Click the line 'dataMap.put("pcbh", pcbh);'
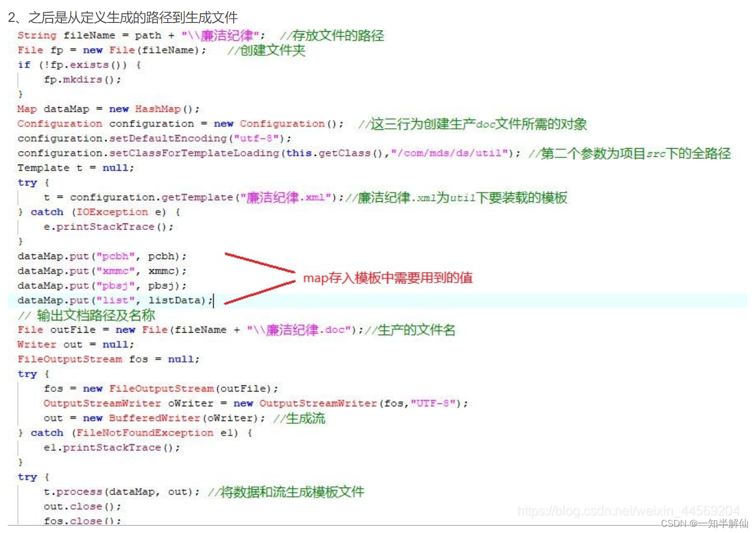This screenshot has width=756, height=533. click(x=102, y=256)
